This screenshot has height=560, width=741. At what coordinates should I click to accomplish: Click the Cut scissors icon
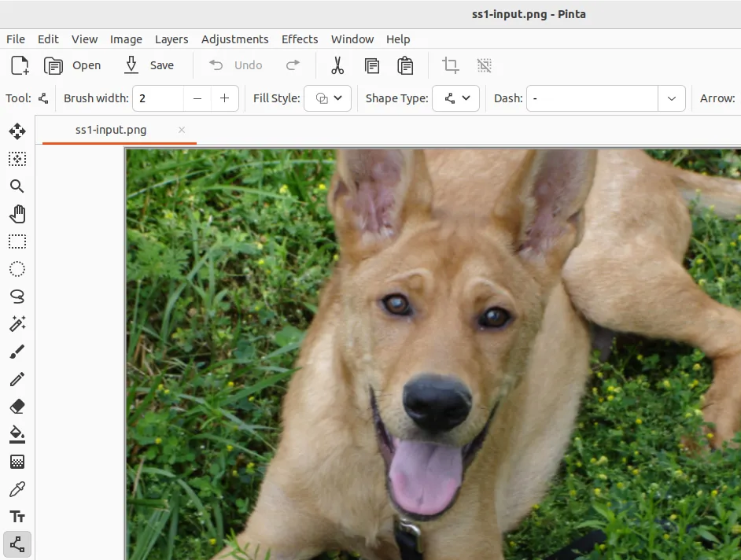click(x=337, y=65)
